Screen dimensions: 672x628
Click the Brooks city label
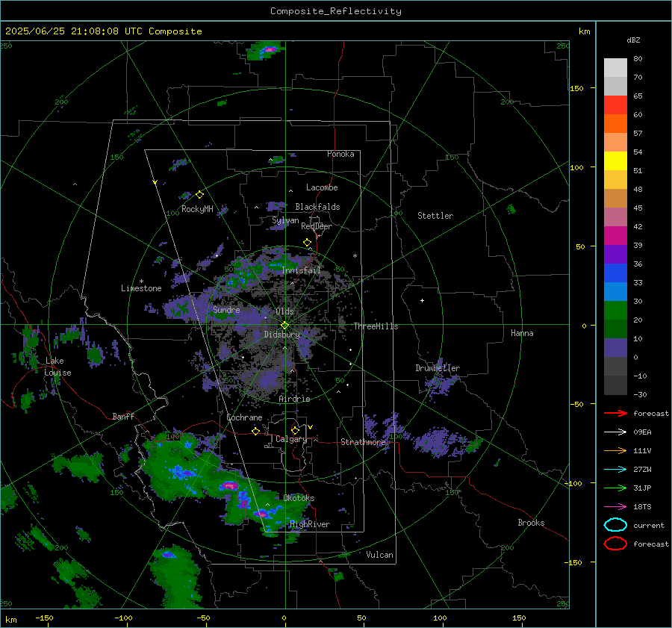(x=531, y=523)
